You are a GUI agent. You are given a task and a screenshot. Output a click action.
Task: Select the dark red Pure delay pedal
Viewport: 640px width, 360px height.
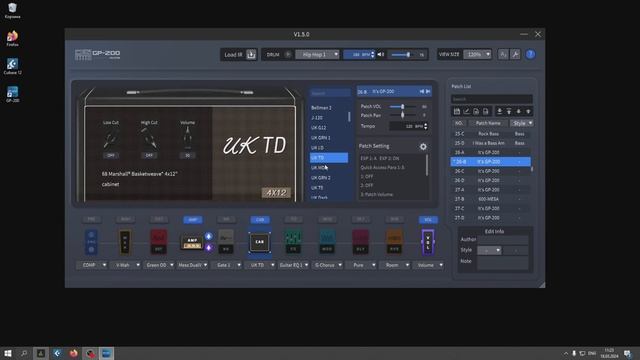click(x=360, y=242)
